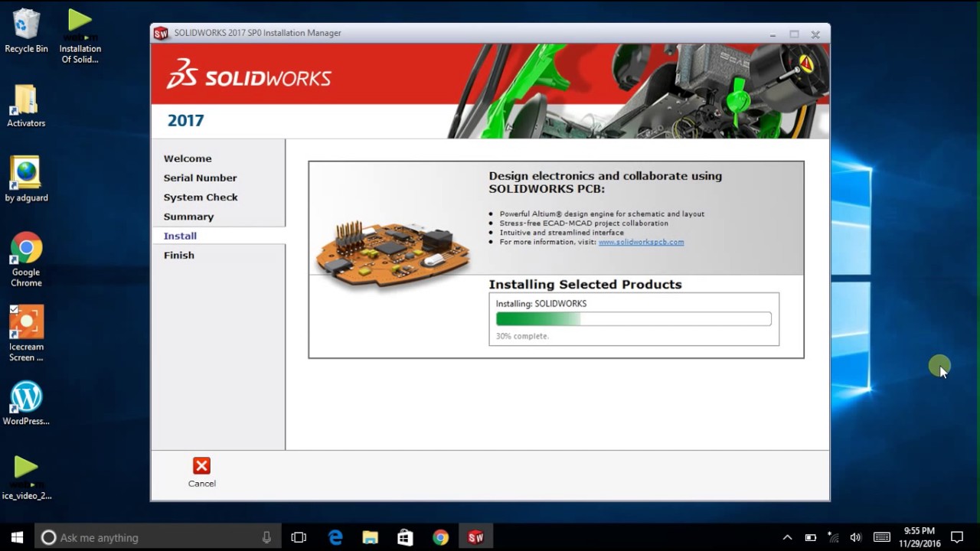
Task: Open the Action Center notifications icon
Action: tap(957, 537)
